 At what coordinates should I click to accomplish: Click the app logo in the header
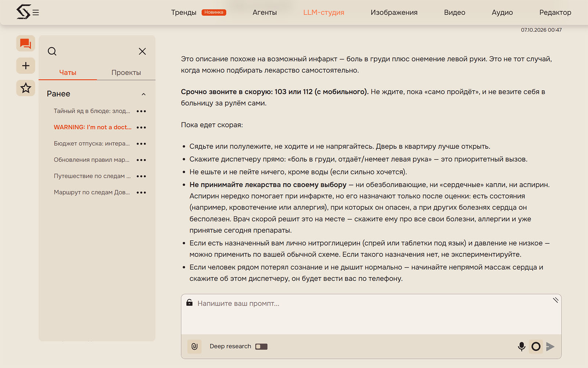point(23,12)
